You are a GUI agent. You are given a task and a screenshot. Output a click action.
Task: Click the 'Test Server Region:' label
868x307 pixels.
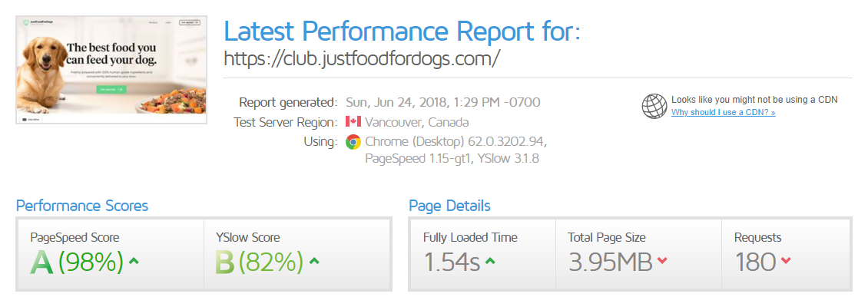(x=285, y=122)
